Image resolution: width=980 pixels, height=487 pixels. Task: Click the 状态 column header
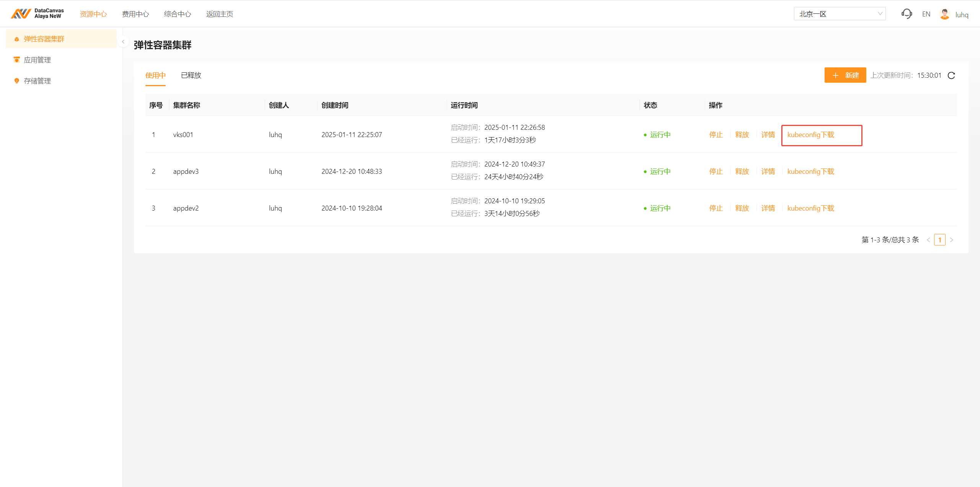point(650,105)
